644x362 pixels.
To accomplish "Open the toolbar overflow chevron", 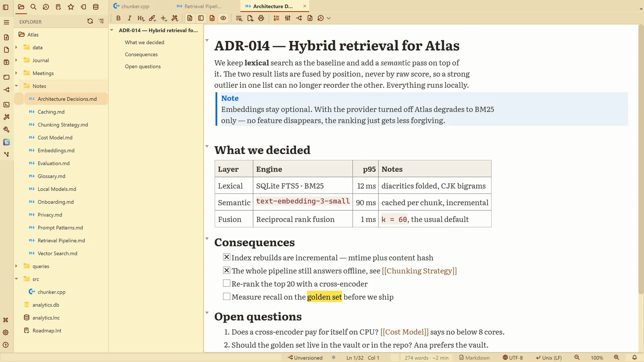I will pos(329,18).
